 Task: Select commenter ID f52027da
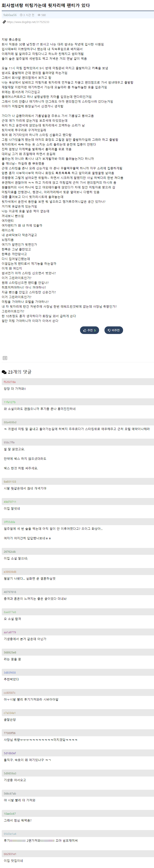pyautogui.click(x=10, y=382)
